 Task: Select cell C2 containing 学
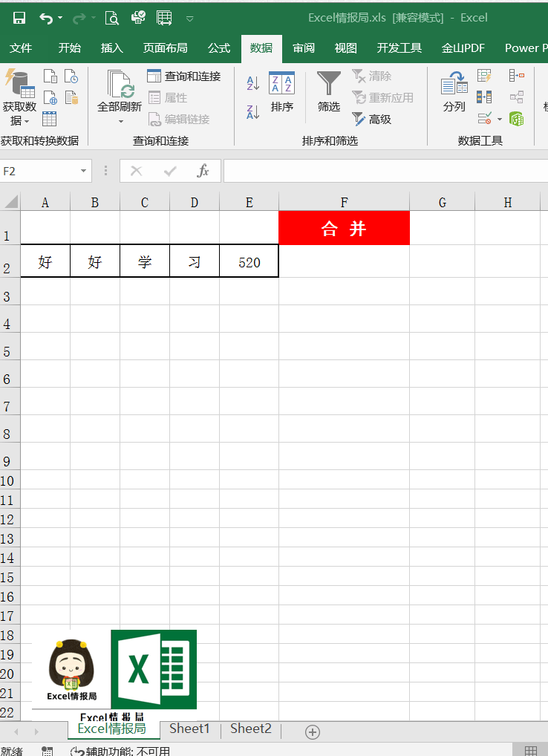tap(145, 261)
